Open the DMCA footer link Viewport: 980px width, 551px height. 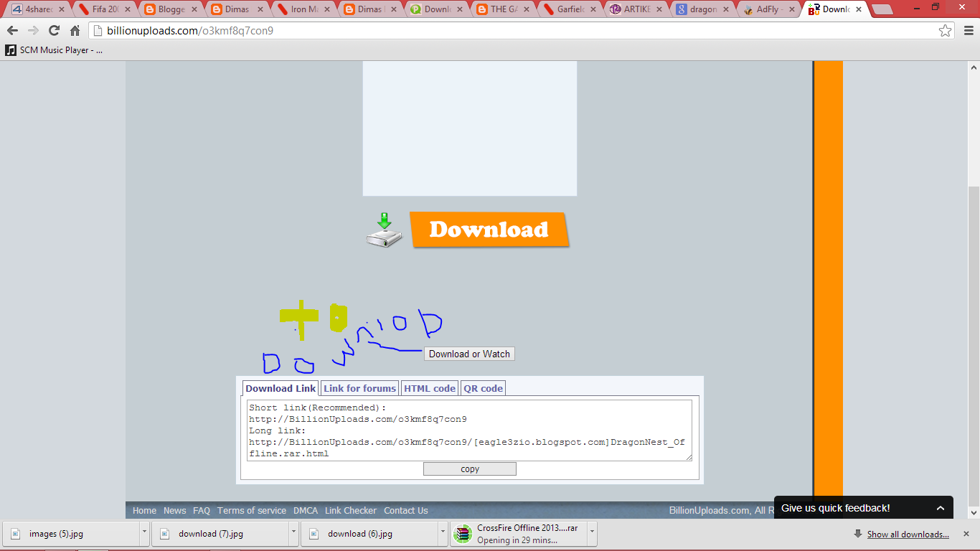(x=306, y=511)
